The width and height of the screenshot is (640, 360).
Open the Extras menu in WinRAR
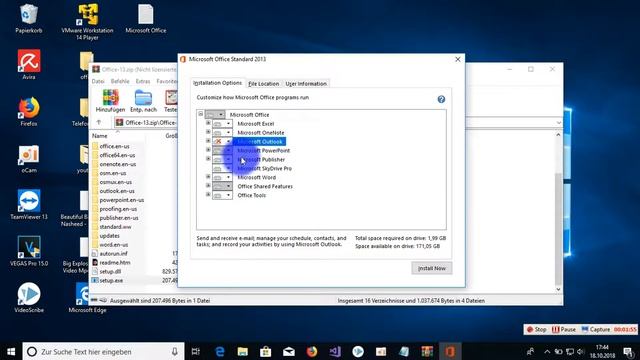(143, 81)
